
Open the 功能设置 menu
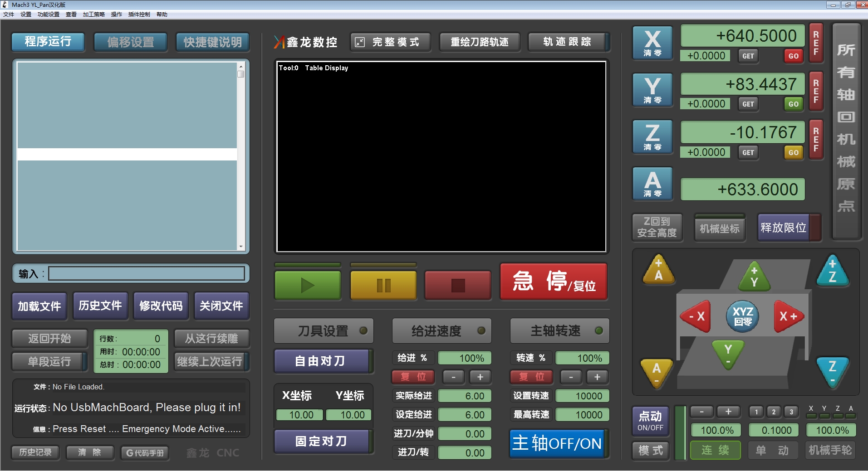click(49, 15)
